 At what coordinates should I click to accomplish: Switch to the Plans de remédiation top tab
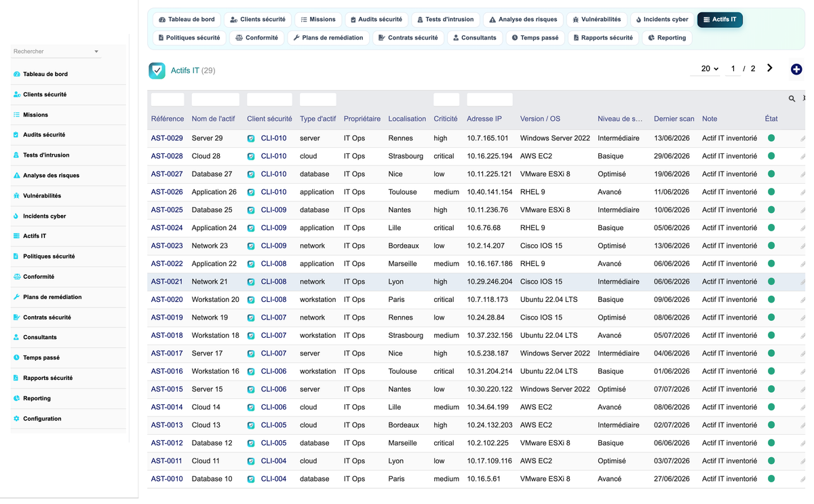328,38
